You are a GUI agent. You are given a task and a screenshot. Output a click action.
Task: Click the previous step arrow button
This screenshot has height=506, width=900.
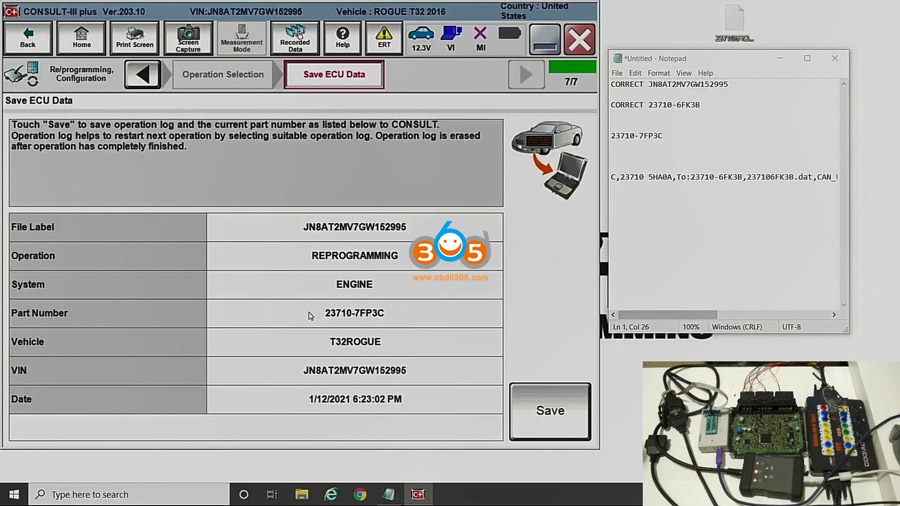click(x=143, y=74)
